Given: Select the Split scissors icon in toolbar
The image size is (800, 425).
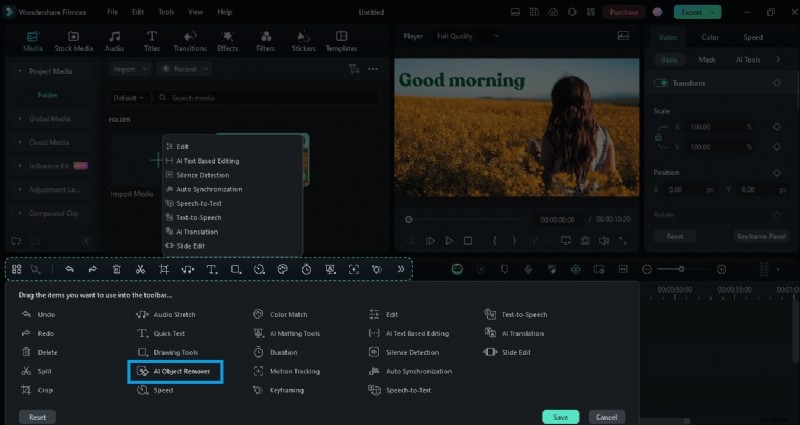Looking at the screenshot, I should [x=140, y=269].
